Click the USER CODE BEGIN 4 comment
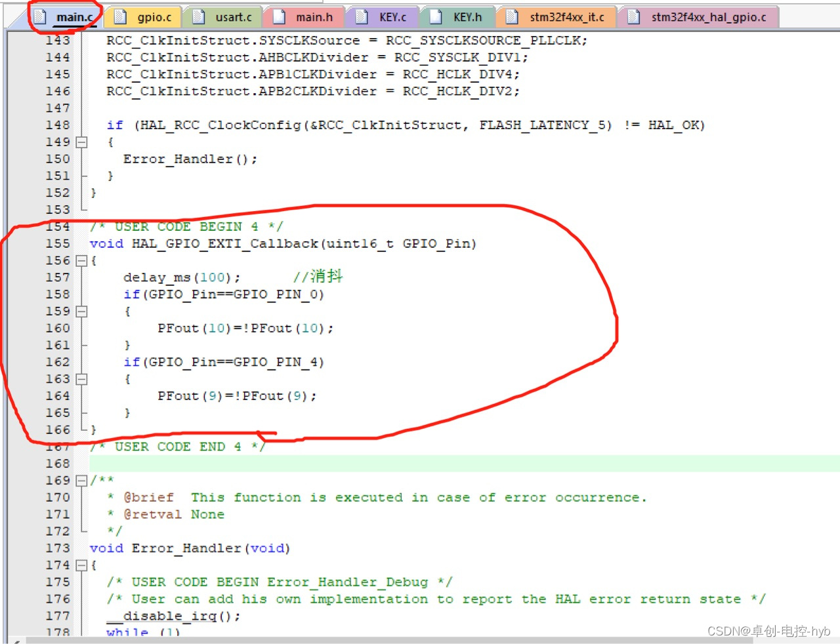The height and width of the screenshot is (644, 840). pyautogui.click(x=187, y=227)
